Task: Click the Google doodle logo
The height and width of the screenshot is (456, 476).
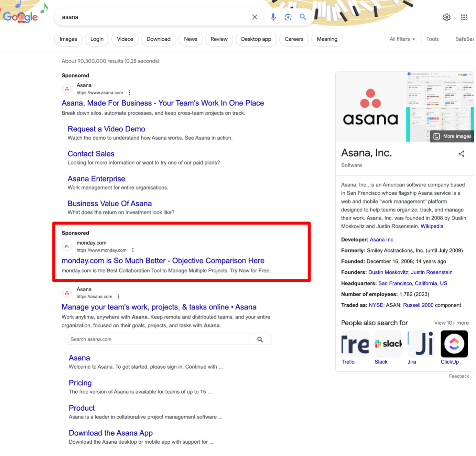Action: coord(21,17)
